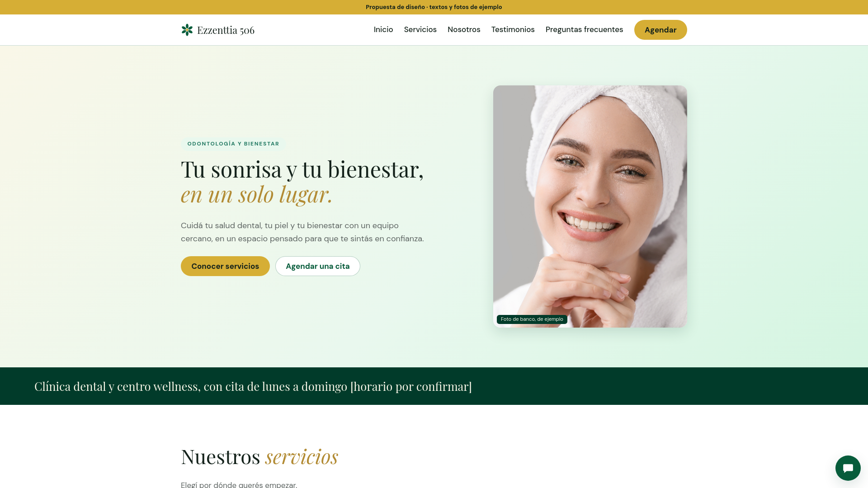Click the 'Foto de banco, de ejemplo' label
Viewport: 868px width, 488px height.
(x=532, y=319)
